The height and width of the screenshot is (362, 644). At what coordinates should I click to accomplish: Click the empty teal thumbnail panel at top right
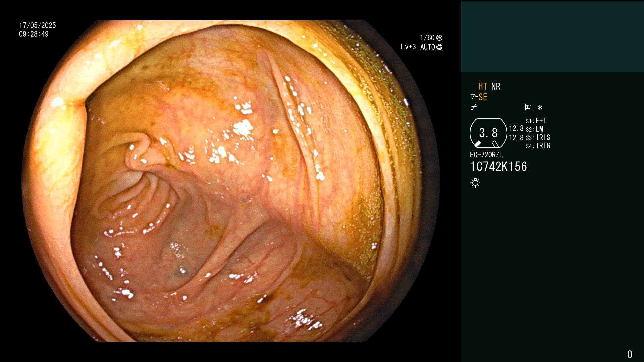552,36
